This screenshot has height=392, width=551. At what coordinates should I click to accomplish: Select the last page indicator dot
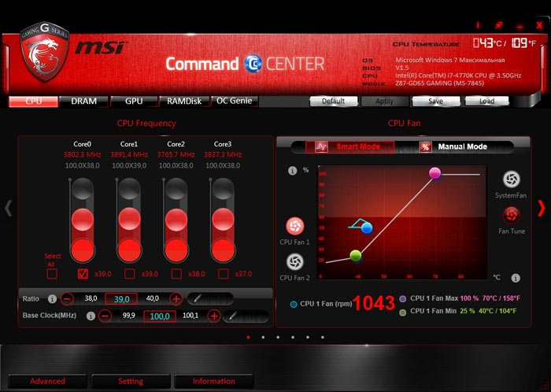point(323,337)
